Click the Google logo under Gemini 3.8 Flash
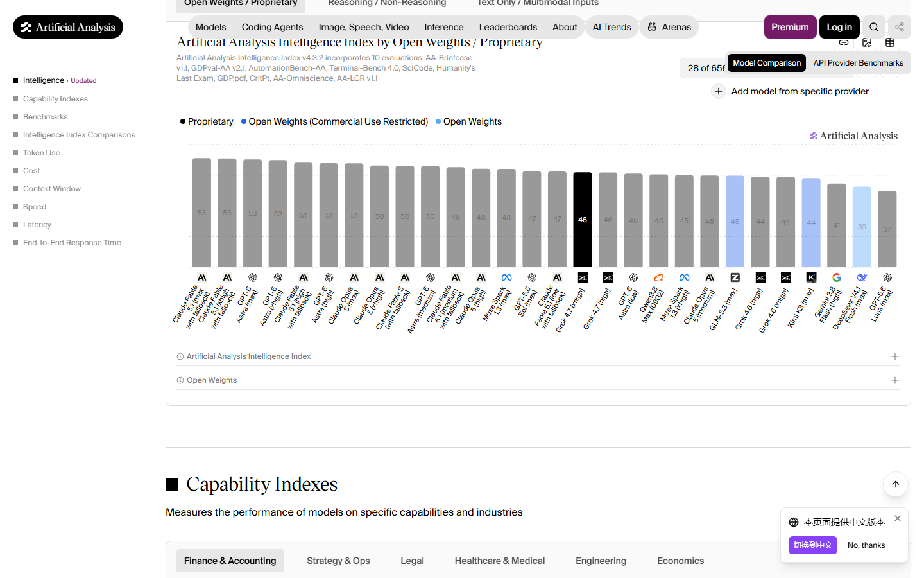This screenshot has height=578, width=924. pos(837,277)
